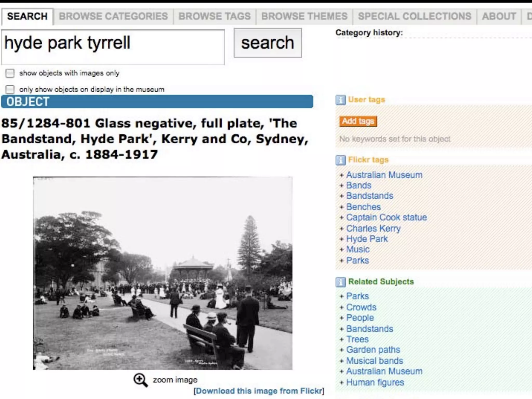This screenshot has height=399, width=532.
Task: Open the Browse Themes tab
Action: tap(304, 16)
